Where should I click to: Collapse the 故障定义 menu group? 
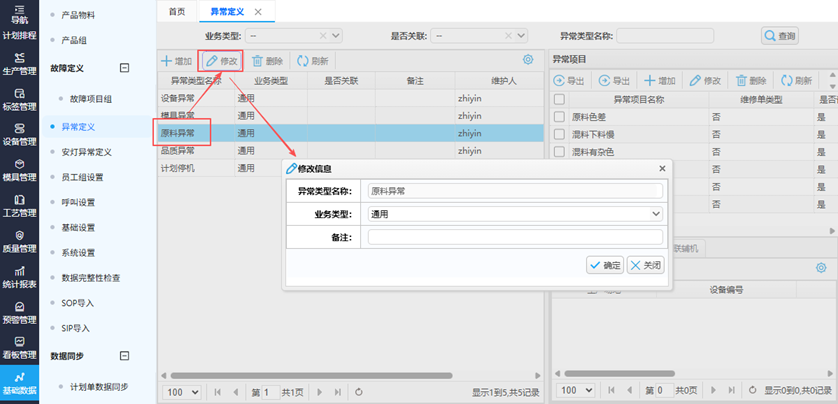pyautogui.click(x=124, y=68)
